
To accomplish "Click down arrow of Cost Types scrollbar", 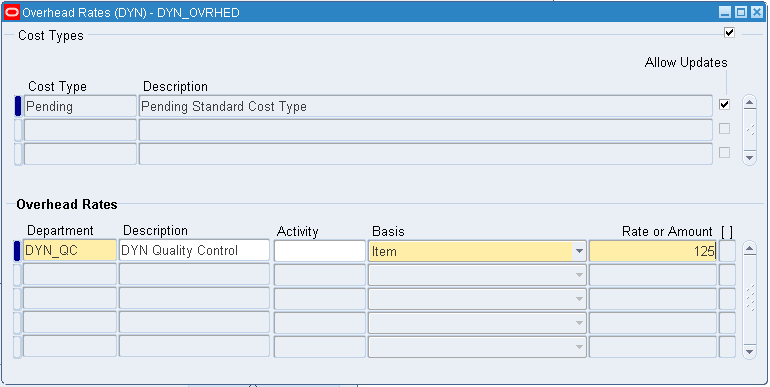I will (x=749, y=158).
